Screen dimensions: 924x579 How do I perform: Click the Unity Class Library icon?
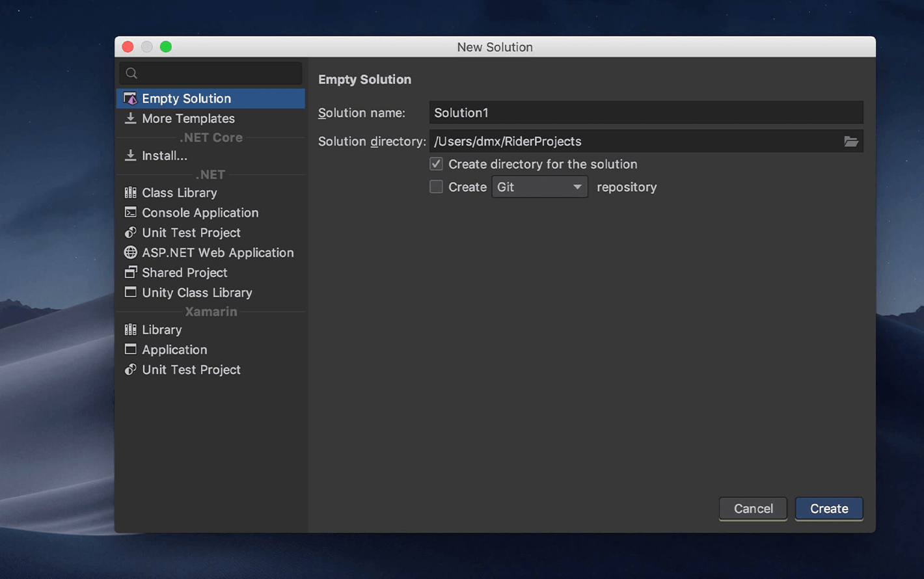pos(130,292)
